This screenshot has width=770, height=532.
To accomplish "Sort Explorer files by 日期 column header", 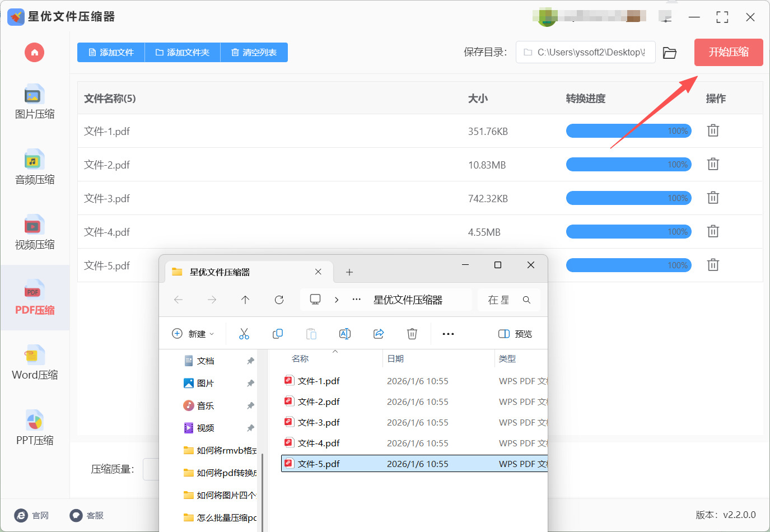I will (x=395, y=358).
